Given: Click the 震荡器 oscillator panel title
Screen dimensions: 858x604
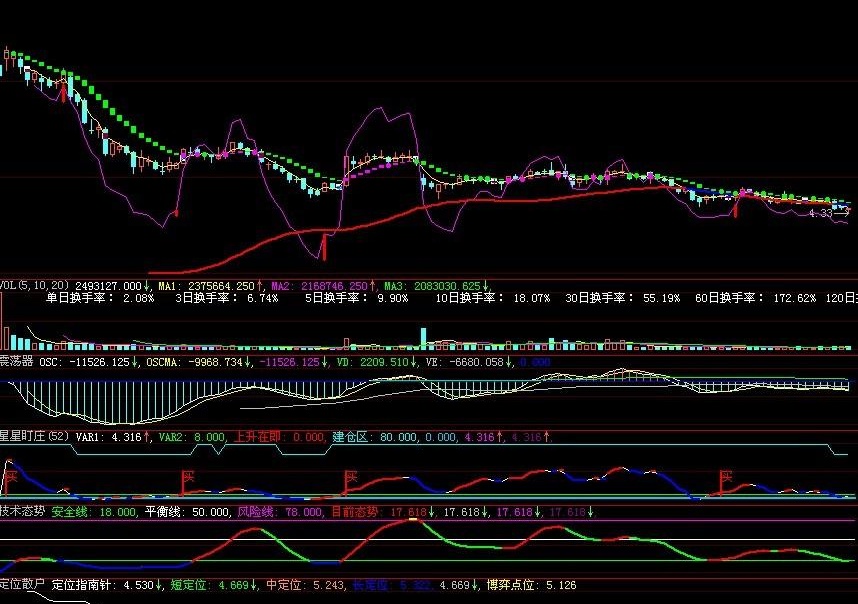Looking at the screenshot, I should point(16,361).
